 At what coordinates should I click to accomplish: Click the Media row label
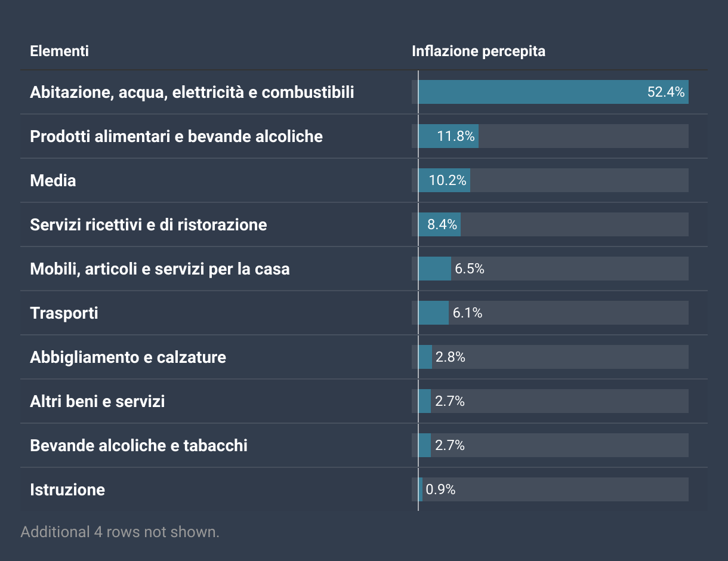(x=53, y=181)
